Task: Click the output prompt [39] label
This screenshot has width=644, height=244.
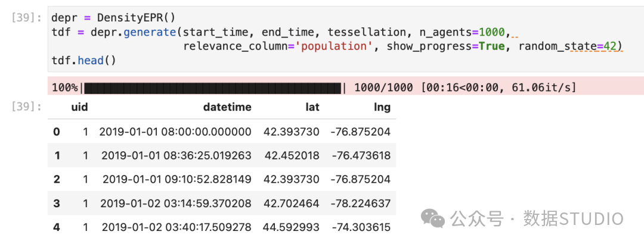Action: [26, 107]
